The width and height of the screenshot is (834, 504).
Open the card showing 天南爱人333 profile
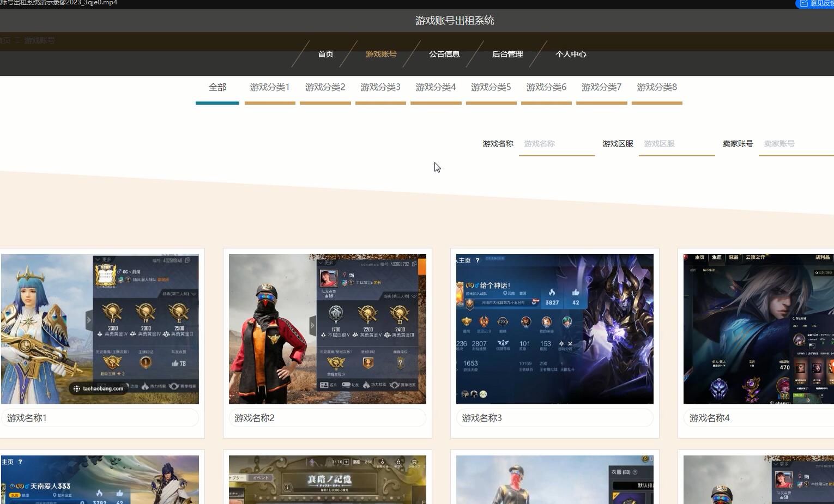coord(100,479)
